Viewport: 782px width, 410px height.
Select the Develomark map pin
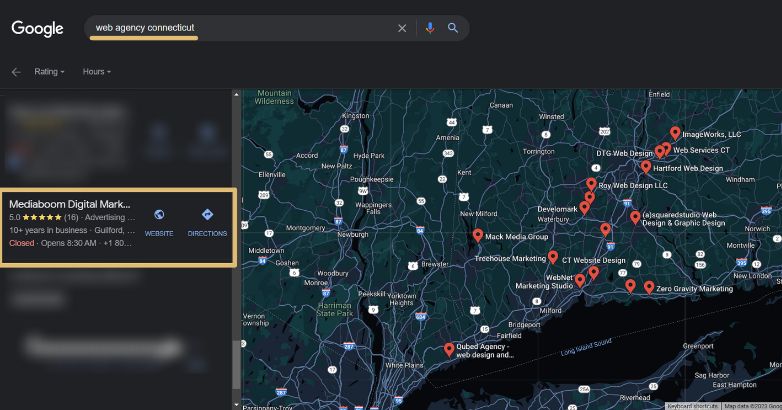585,207
